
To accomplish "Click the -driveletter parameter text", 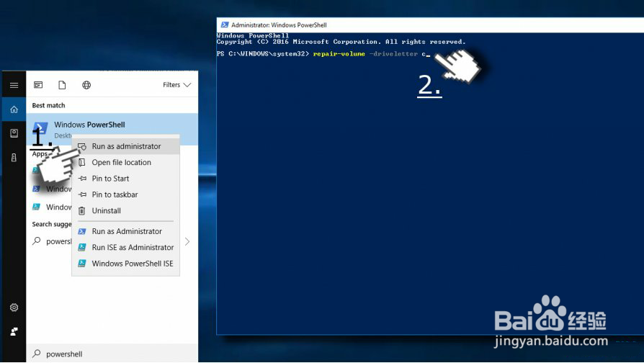I will pos(393,54).
